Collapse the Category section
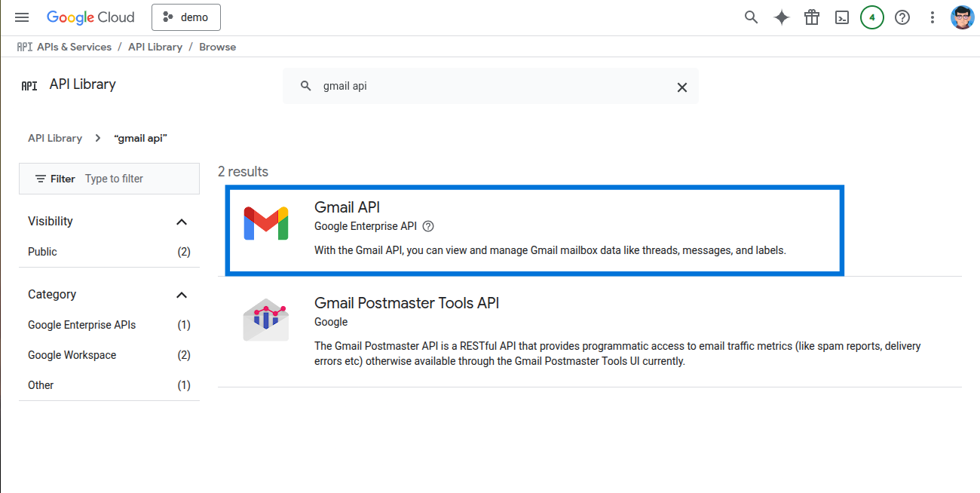 tap(181, 295)
